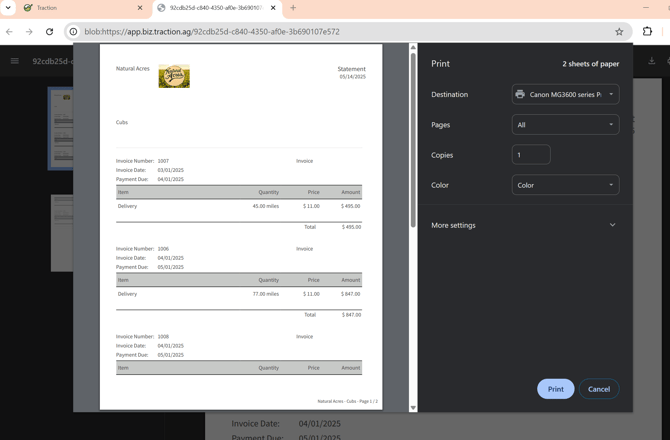Open the Color mode dropdown
Viewport: 670px width, 440px height.
point(565,185)
